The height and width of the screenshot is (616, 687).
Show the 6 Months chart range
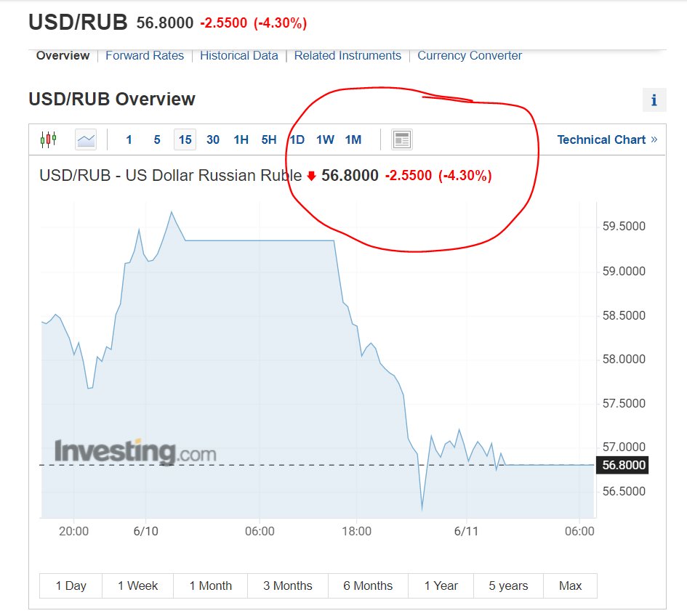point(368,585)
